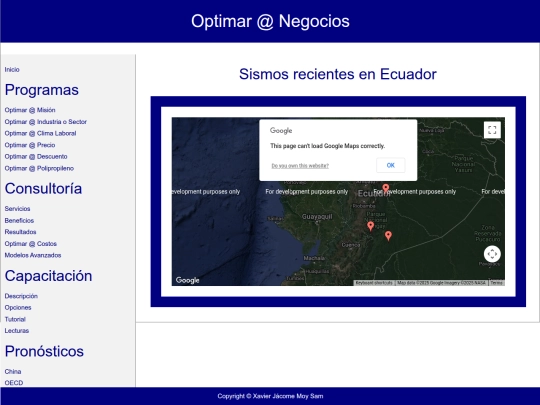The height and width of the screenshot is (405, 540).
Task: Open 'Do you own this website?' link
Action: pyautogui.click(x=300, y=166)
